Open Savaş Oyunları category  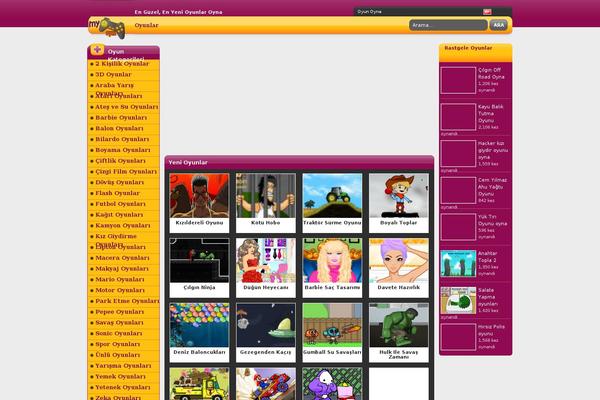pos(119,323)
